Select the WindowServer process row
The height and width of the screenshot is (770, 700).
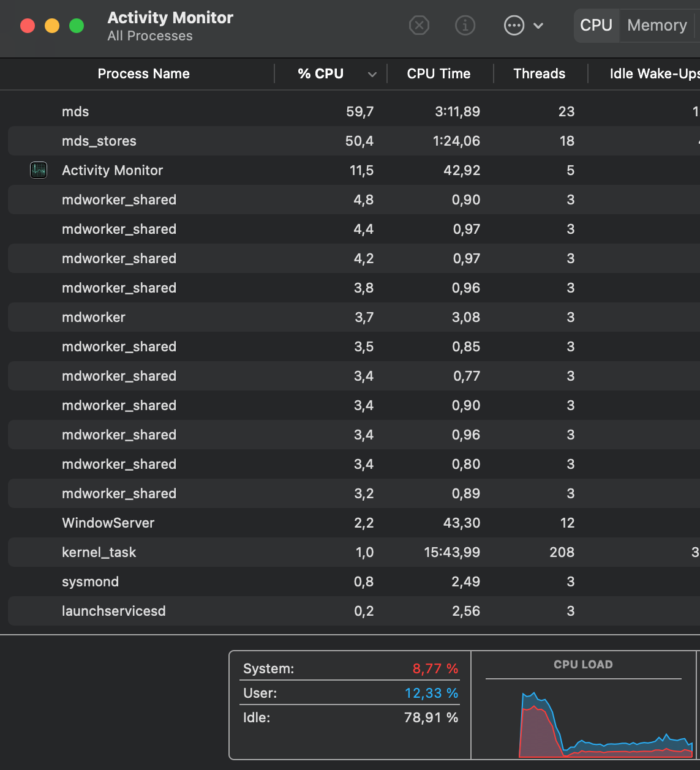354,523
